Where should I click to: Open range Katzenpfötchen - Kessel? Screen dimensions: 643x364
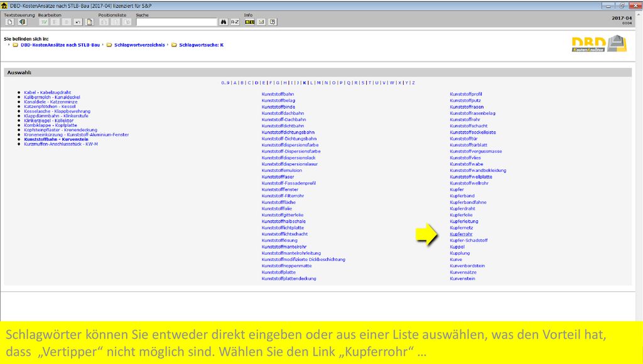(50, 107)
